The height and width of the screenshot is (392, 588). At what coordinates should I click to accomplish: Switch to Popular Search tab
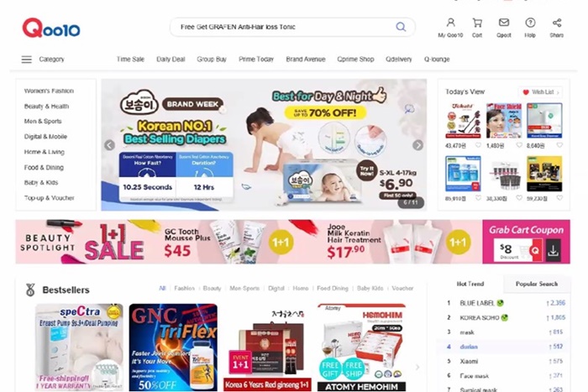pos(536,284)
